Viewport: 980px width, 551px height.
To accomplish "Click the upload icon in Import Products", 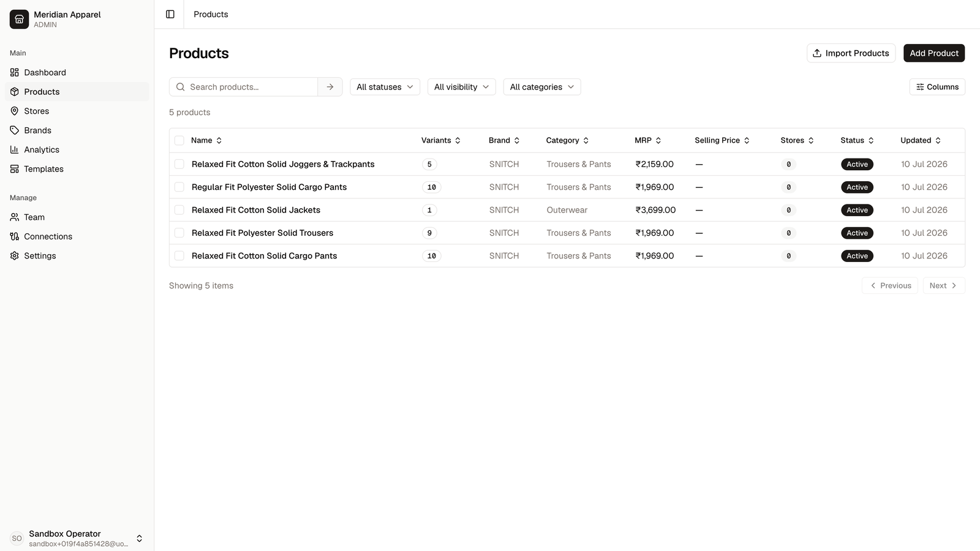I will point(817,53).
